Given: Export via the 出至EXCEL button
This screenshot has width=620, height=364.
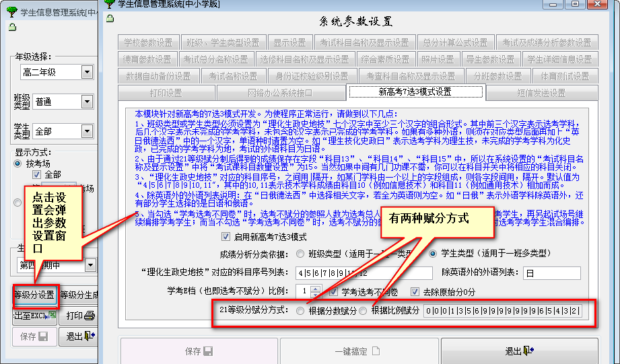Looking at the screenshot, I should point(34,316).
